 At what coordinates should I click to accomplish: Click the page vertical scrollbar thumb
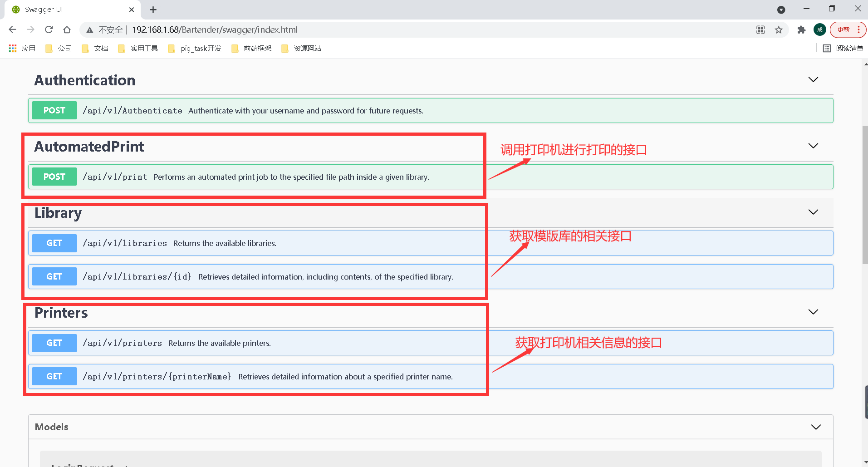pos(865,194)
